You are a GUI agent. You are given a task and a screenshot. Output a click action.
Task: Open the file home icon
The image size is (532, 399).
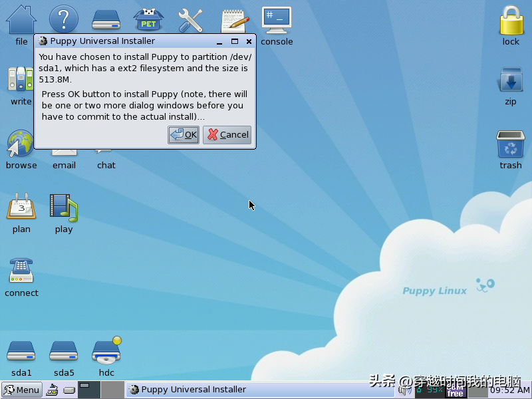[21, 19]
